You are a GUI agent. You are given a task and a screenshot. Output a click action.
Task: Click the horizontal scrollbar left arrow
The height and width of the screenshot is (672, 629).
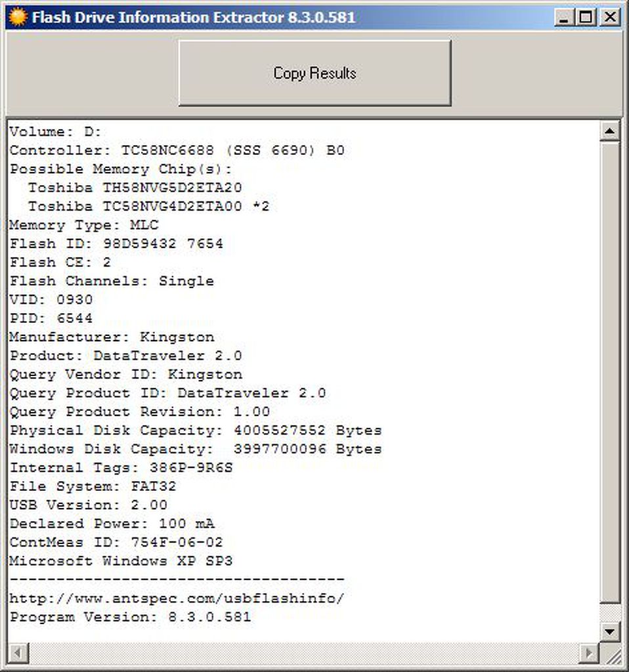(x=18, y=653)
